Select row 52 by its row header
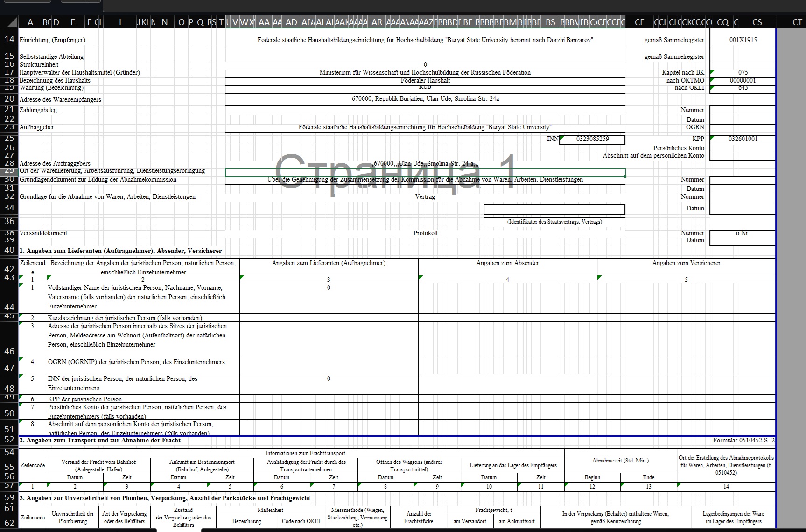The image size is (806, 532). [9, 440]
